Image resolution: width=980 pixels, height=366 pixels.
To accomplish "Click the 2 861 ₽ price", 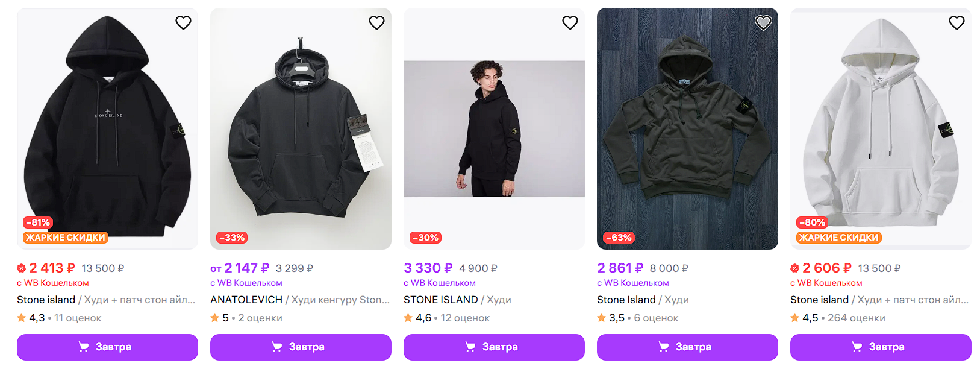I will [x=620, y=268].
